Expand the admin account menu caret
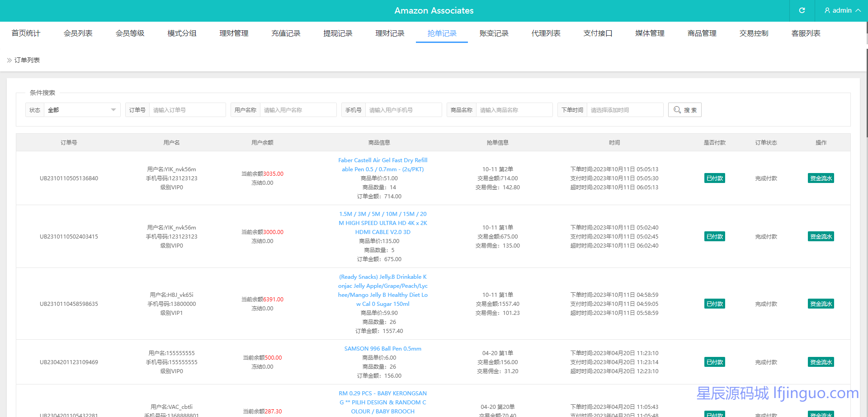Image resolution: width=868 pixels, height=417 pixels. [x=858, y=10]
